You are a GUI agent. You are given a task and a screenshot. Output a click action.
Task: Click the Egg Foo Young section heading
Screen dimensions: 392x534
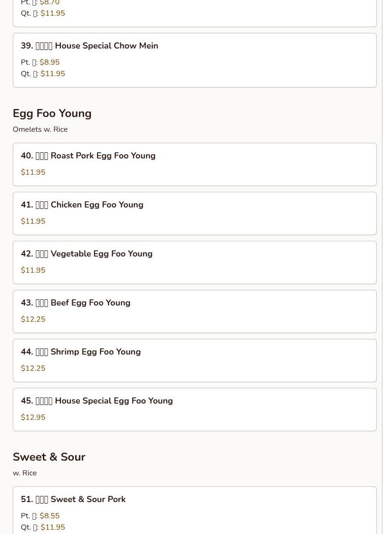(52, 113)
